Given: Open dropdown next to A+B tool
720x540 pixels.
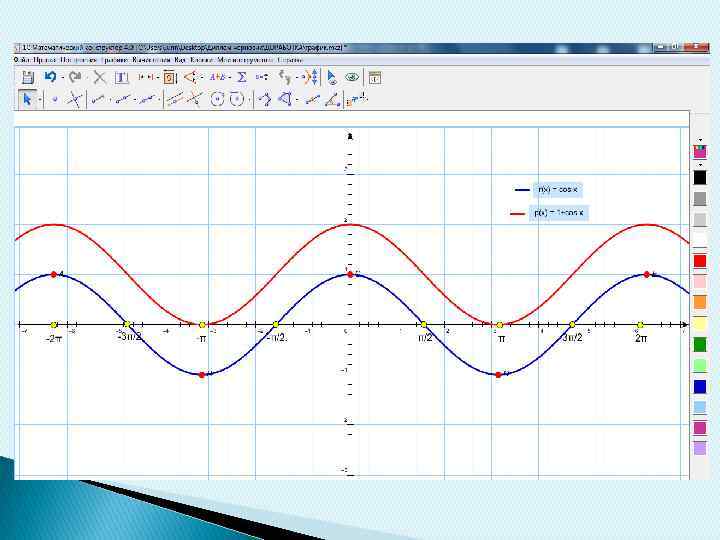Looking at the screenshot, I should (x=229, y=78).
